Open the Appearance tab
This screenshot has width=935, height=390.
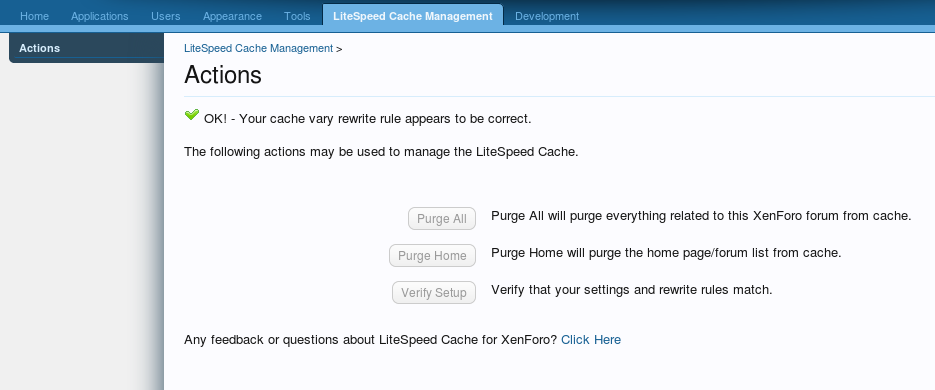tap(232, 16)
